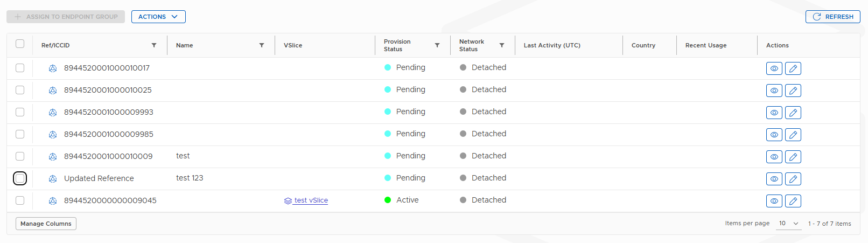
Task: View details for Updated Reference endpoint
Action: (774, 179)
